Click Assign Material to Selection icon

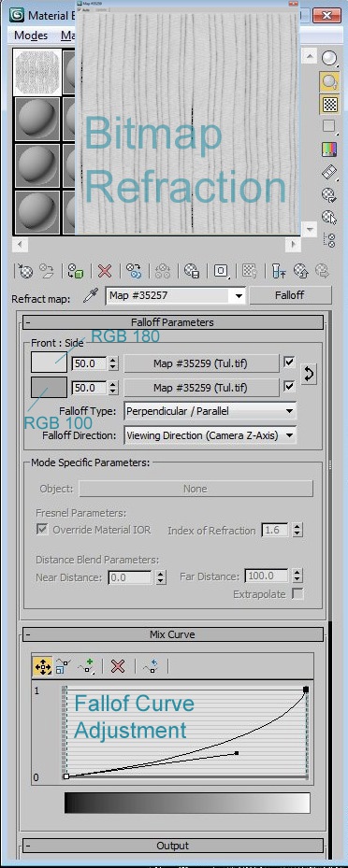(76, 271)
